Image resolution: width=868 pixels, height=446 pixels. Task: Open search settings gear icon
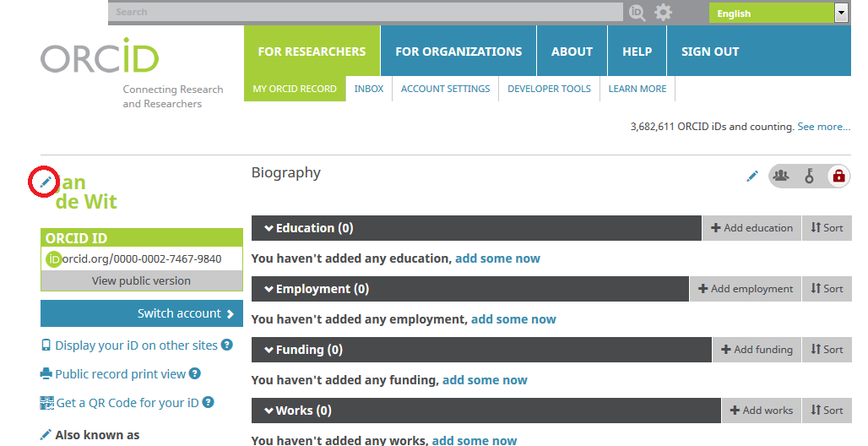click(663, 12)
